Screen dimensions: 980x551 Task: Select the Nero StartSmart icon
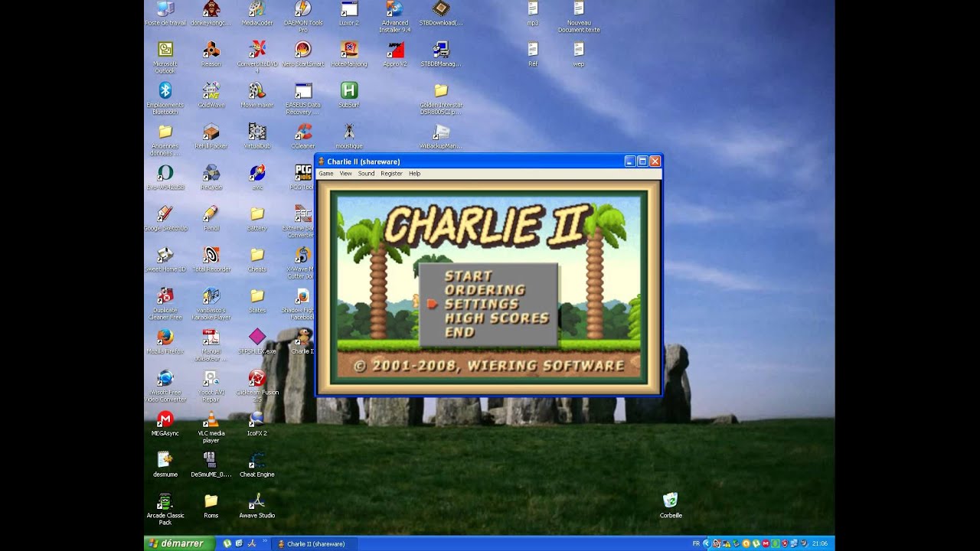point(303,54)
